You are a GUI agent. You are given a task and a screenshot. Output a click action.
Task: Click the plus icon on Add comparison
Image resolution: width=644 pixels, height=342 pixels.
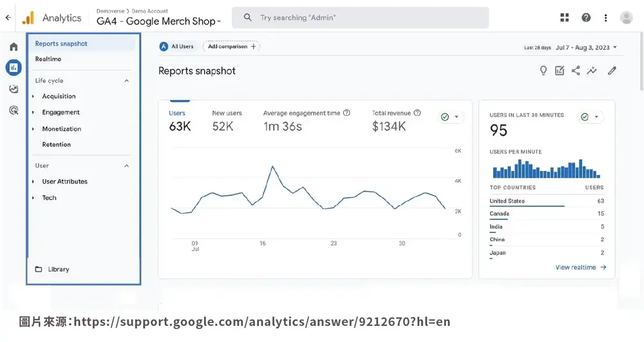[253, 47]
